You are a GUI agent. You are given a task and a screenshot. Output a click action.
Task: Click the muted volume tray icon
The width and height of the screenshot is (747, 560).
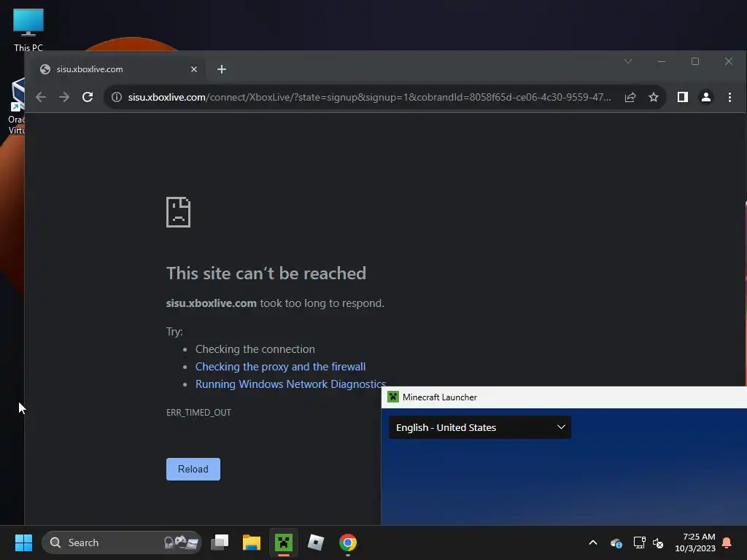click(x=658, y=542)
